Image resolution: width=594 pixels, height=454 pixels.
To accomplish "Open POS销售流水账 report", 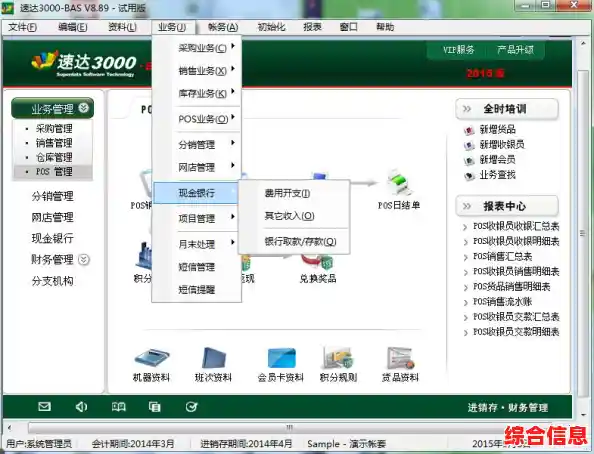I will tap(502, 302).
